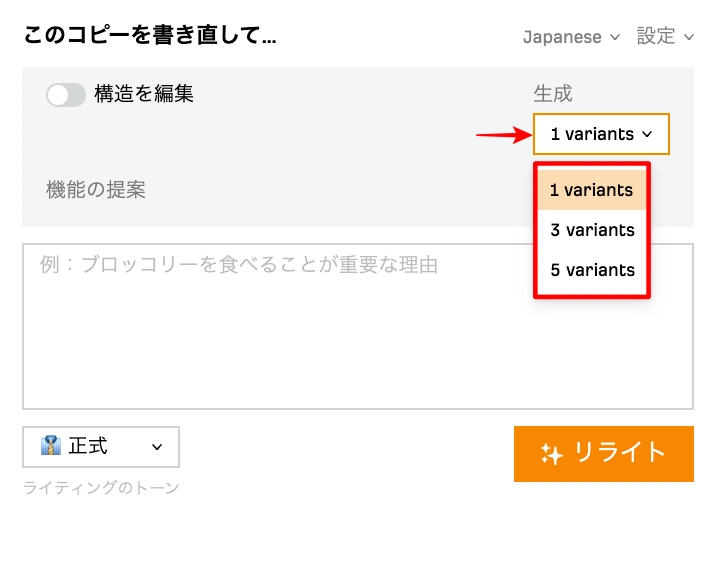The height and width of the screenshot is (570, 717).
Task: Toggle the 構造を編集 switch
Action: 66,95
